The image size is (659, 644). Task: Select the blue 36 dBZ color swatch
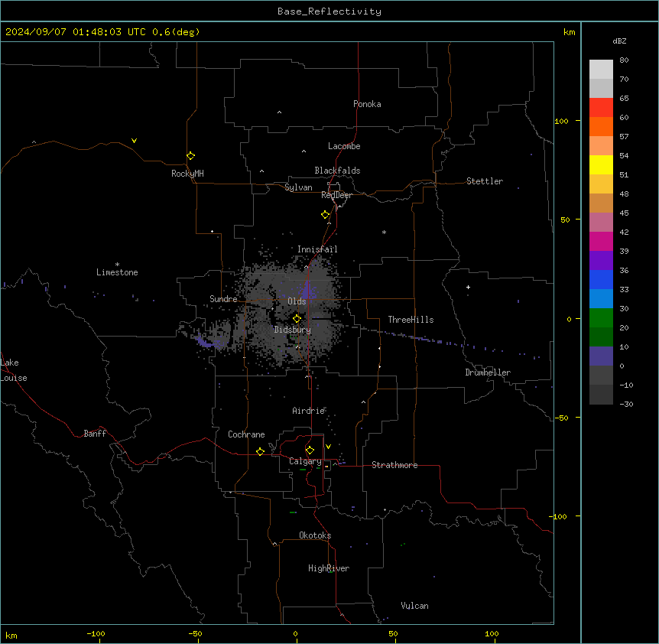[x=601, y=279]
